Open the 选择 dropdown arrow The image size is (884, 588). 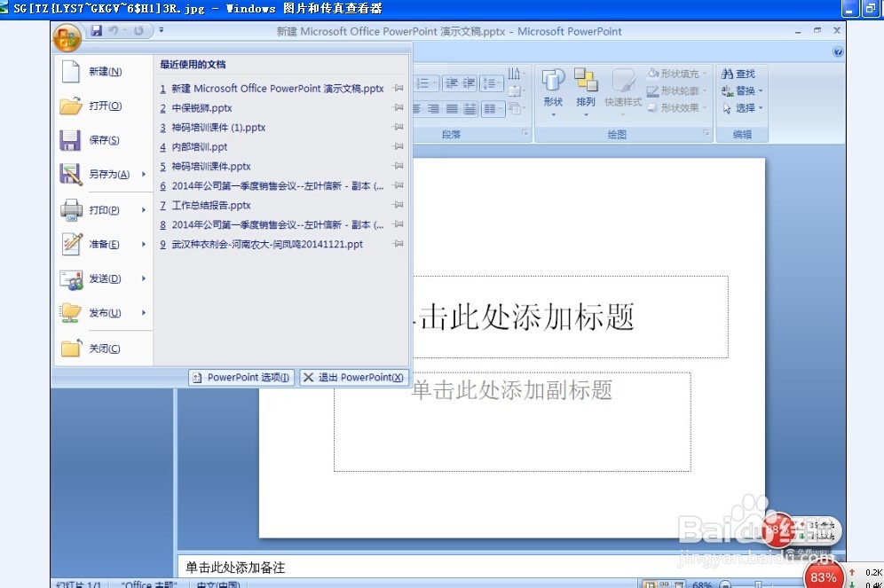click(761, 107)
